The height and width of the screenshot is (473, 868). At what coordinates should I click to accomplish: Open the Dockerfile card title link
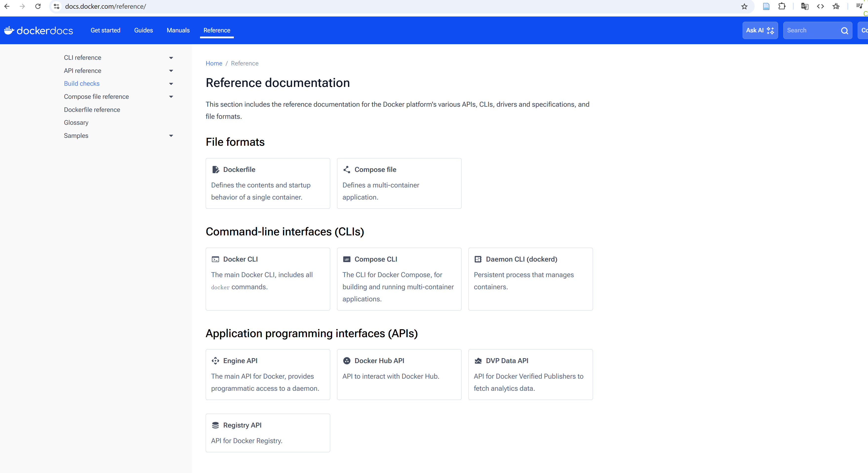[x=239, y=170]
